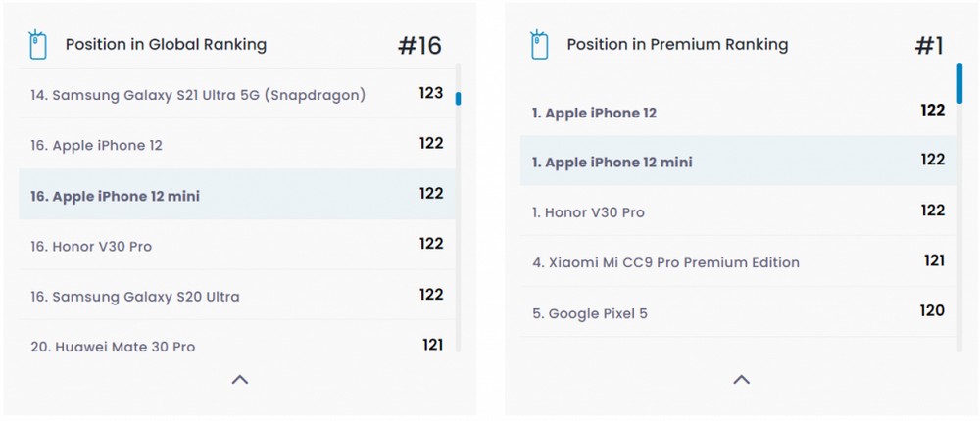This screenshot has height=421, width=980.
Task: Open Google Pixel 5 entry
Action: [x=739, y=311]
